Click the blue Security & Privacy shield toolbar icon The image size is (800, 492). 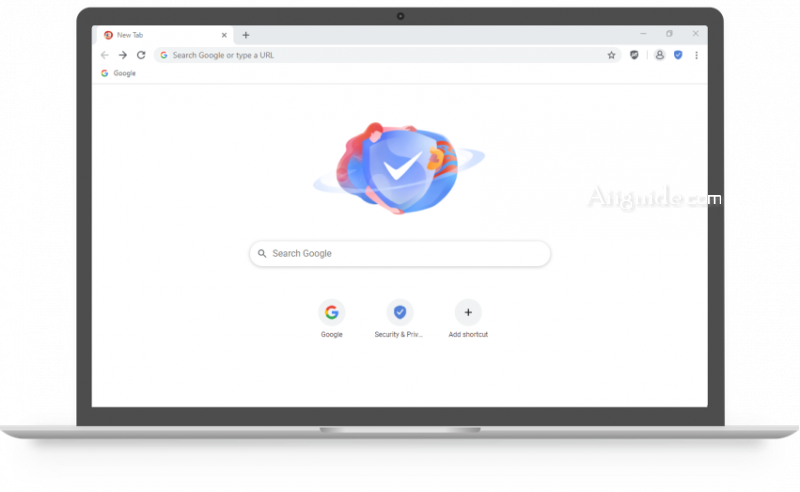pyautogui.click(x=678, y=55)
